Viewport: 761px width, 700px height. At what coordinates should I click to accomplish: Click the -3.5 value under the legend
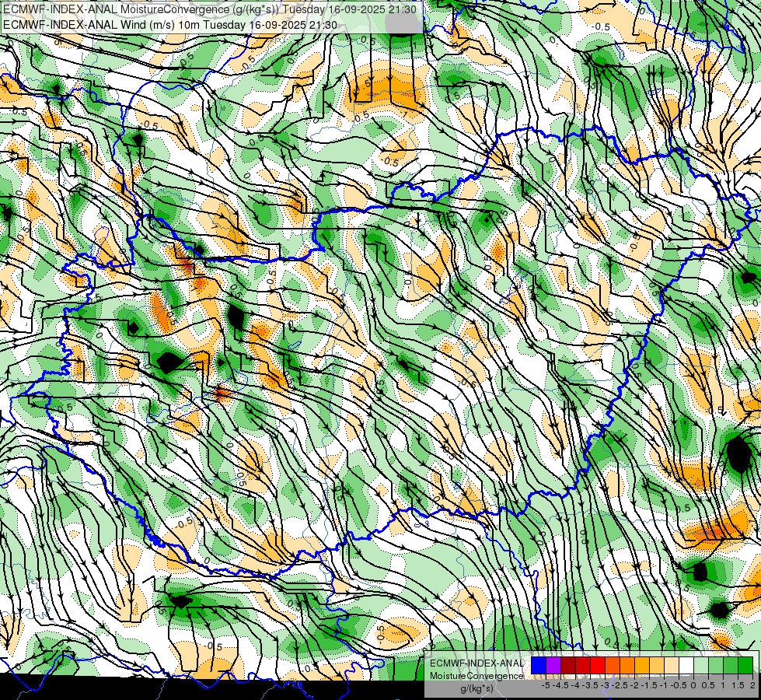[590, 685]
